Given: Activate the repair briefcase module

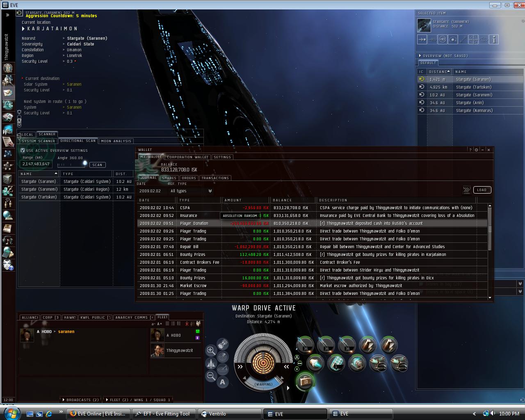Looking at the screenshot, I should [305, 381].
